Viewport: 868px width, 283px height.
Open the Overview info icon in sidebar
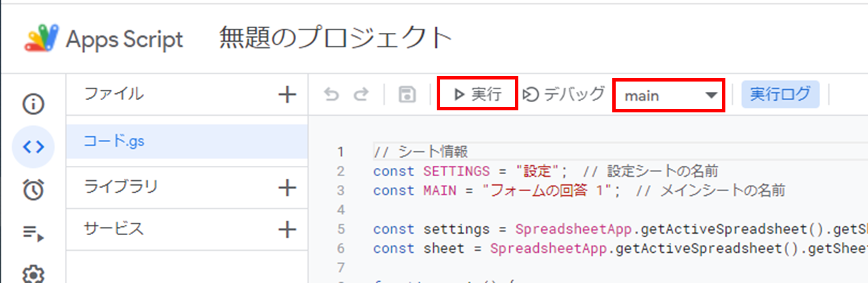(x=34, y=104)
